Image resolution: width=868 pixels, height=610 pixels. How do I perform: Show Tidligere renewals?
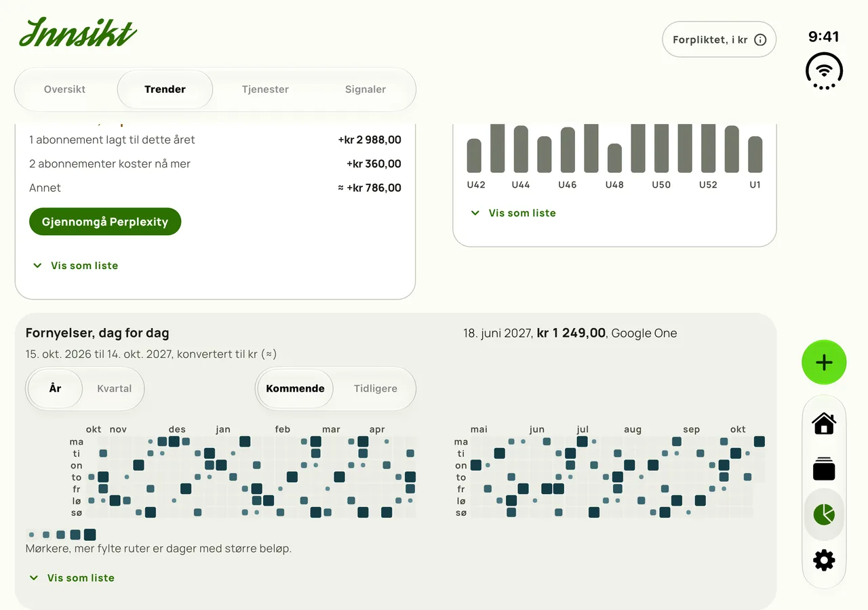point(376,388)
